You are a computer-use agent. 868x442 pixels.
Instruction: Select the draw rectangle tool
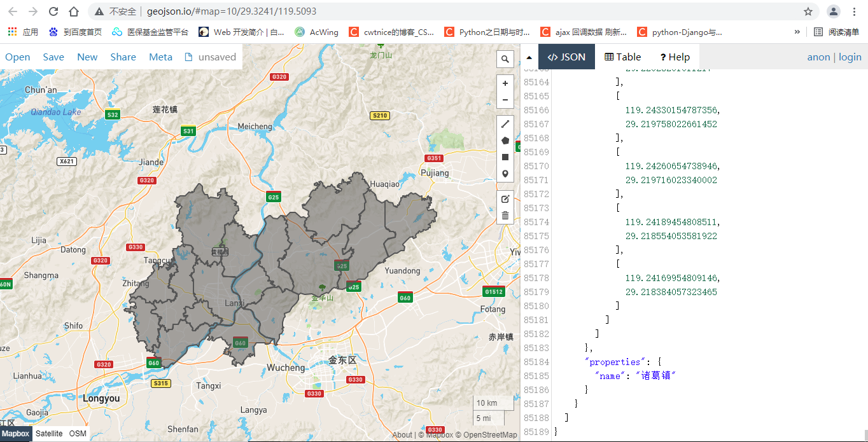click(x=505, y=157)
